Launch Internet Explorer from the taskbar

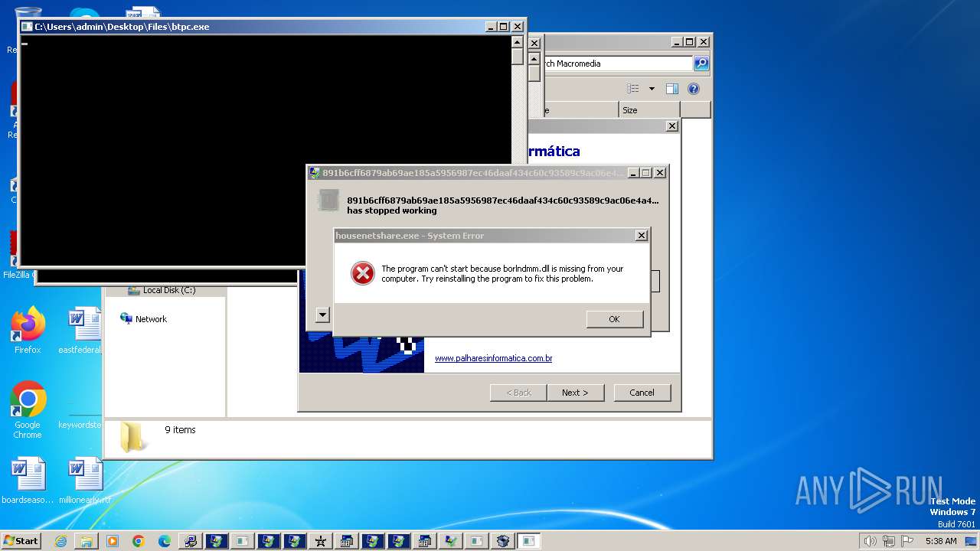pyautogui.click(x=60, y=541)
